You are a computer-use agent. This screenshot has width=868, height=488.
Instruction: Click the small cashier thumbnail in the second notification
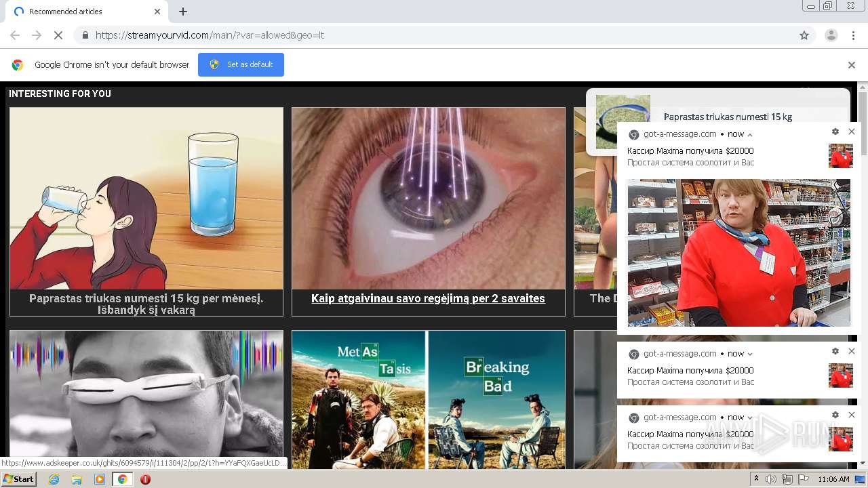(x=841, y=375)
